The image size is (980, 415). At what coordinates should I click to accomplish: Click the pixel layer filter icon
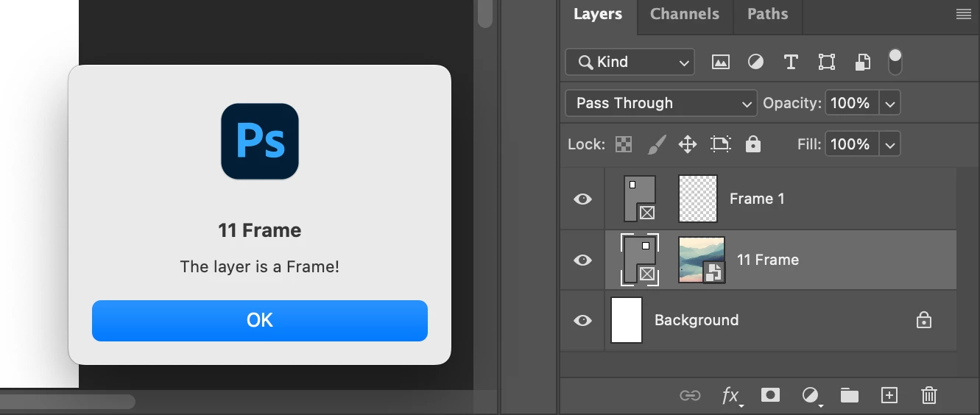coord(720,63)
